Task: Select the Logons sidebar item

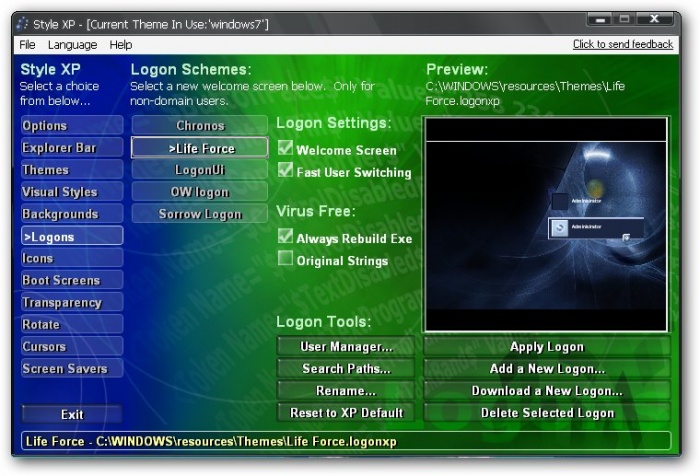Action: pyautogui.click(x=72, y=236)
